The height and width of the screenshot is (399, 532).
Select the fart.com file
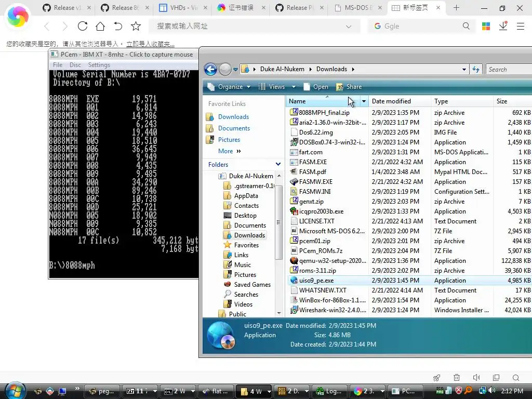[311, 152]
